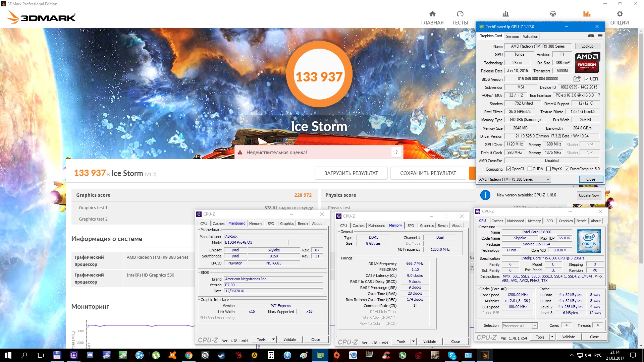The image size is (644, 362).
Task: Click Update Now for GPU-Z 1.18.0
Action: pyautogui.click(x=589, y=195)
